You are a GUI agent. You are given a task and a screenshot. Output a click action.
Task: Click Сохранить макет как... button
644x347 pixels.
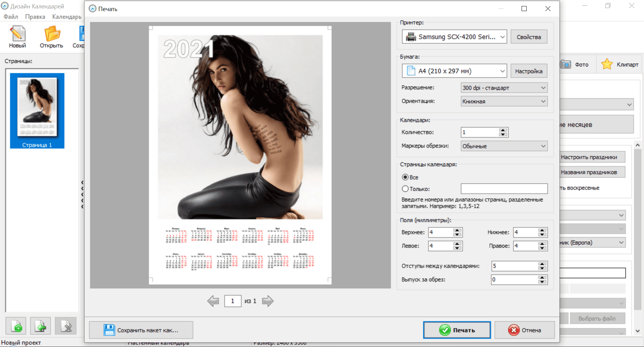point(141,330)
